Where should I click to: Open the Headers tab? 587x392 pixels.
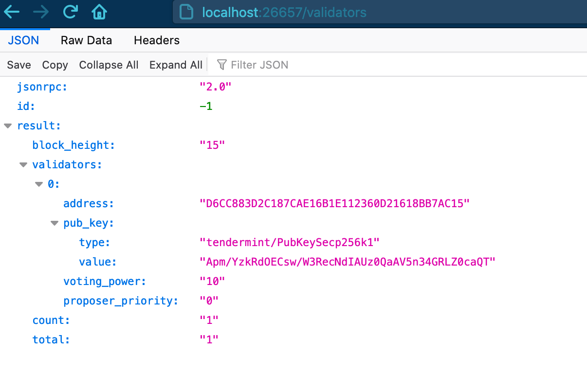(156, 40)
